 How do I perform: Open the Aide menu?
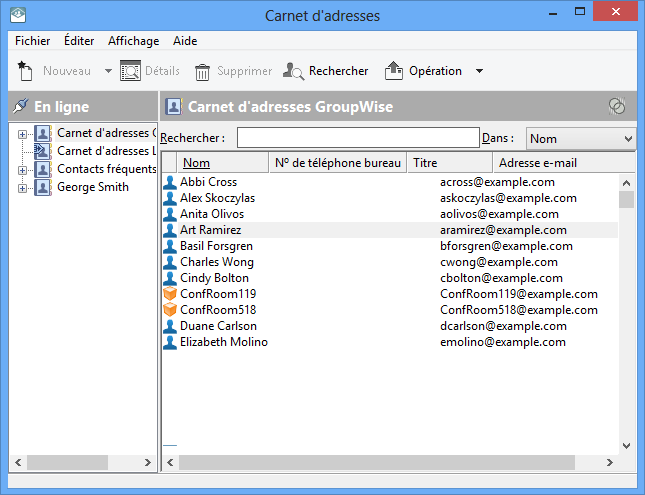pyautogui.click(x=185, y=41)
